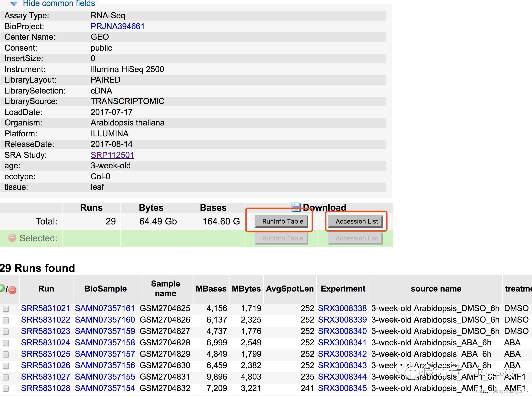Click red minus deselect-all icon in table header
Screen dimensions: 532x396
[x=12, y=290]
